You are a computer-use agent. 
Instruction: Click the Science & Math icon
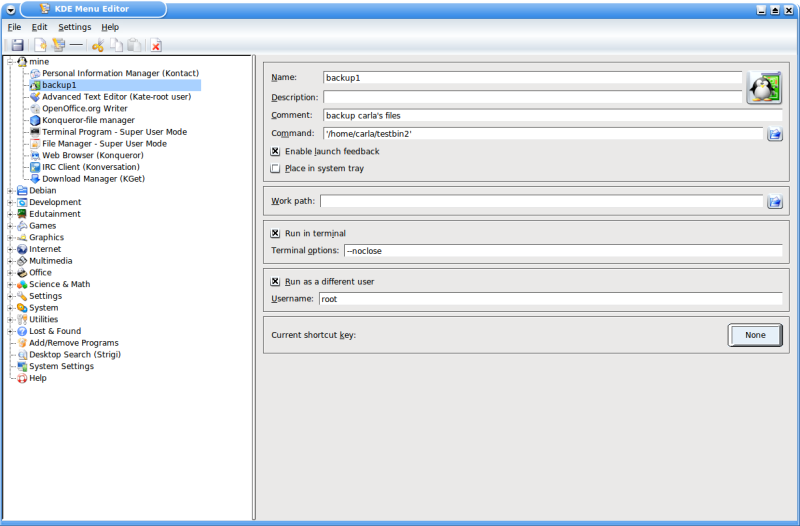(22, 284)
